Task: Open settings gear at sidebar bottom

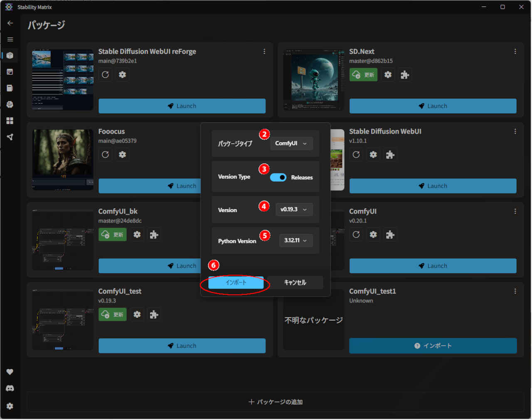Action: pos(10,406)
